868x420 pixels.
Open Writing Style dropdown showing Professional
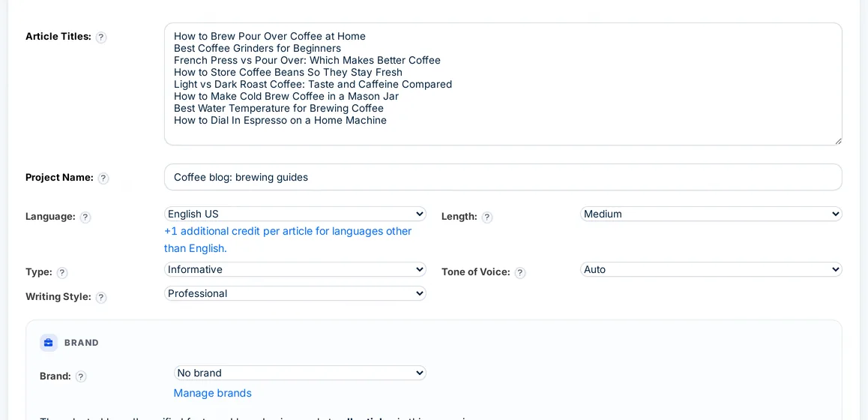click(295, 293)
